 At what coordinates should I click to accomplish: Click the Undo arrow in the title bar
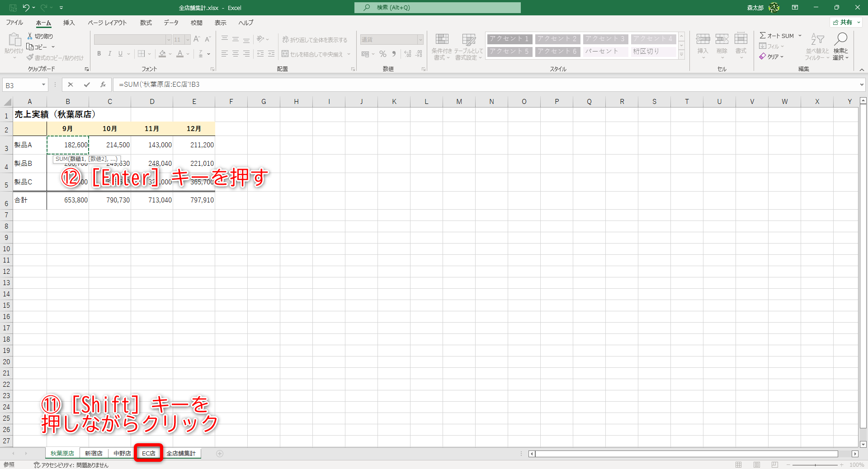pos(26,8)
